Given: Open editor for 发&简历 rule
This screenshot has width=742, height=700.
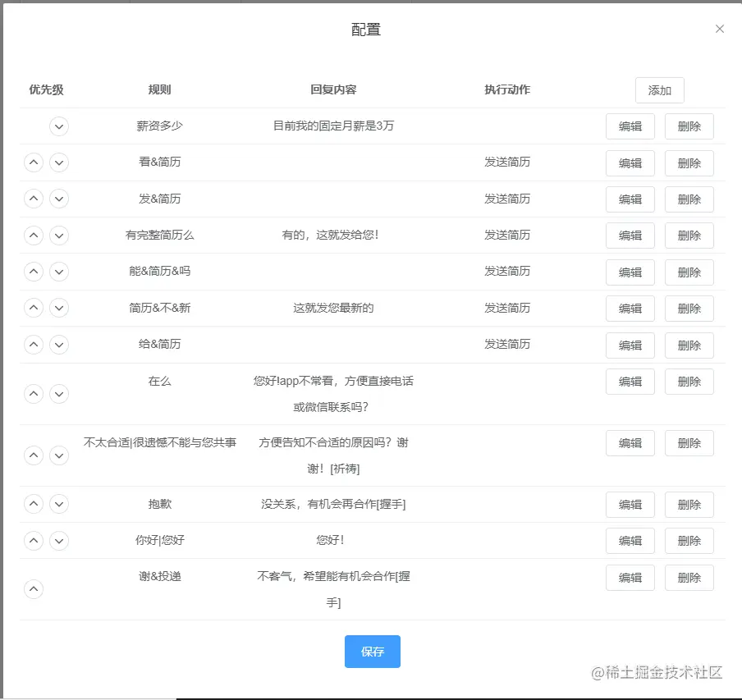Looking at the screenshot, I should [x=630, y=199].
